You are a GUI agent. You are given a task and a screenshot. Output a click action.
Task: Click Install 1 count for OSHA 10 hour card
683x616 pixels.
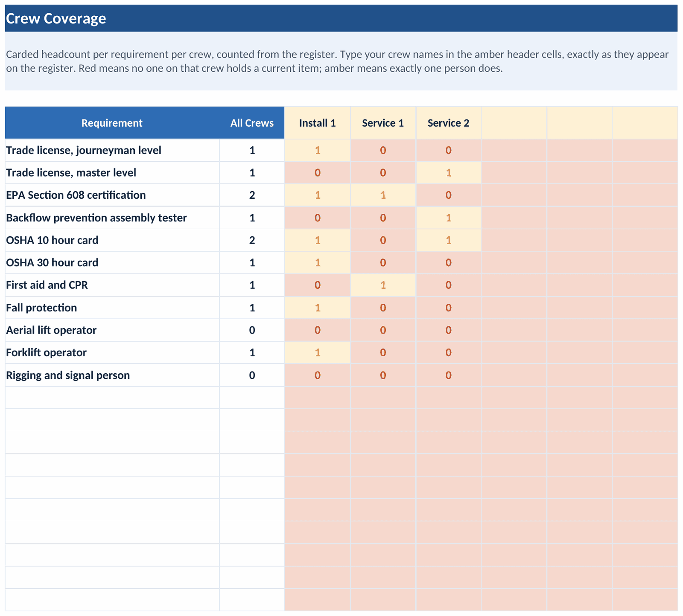coord(318,240)
